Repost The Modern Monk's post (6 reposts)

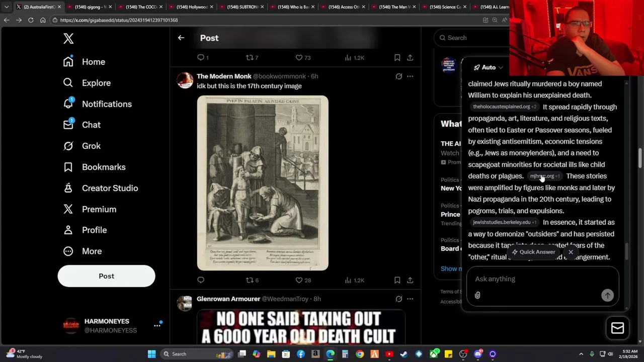[252, 280]
